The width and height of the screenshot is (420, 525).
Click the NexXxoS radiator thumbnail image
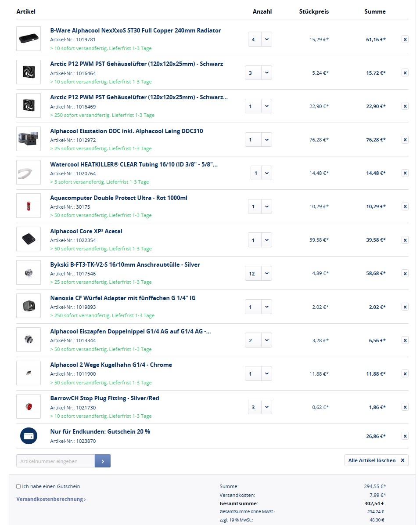(29, 39)
